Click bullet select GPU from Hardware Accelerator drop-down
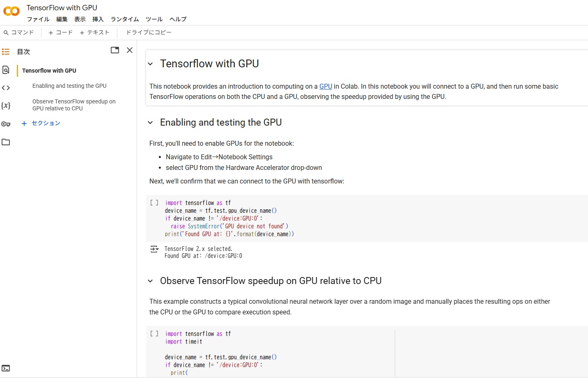The image size is (588, 378). [x=244, y=167]
